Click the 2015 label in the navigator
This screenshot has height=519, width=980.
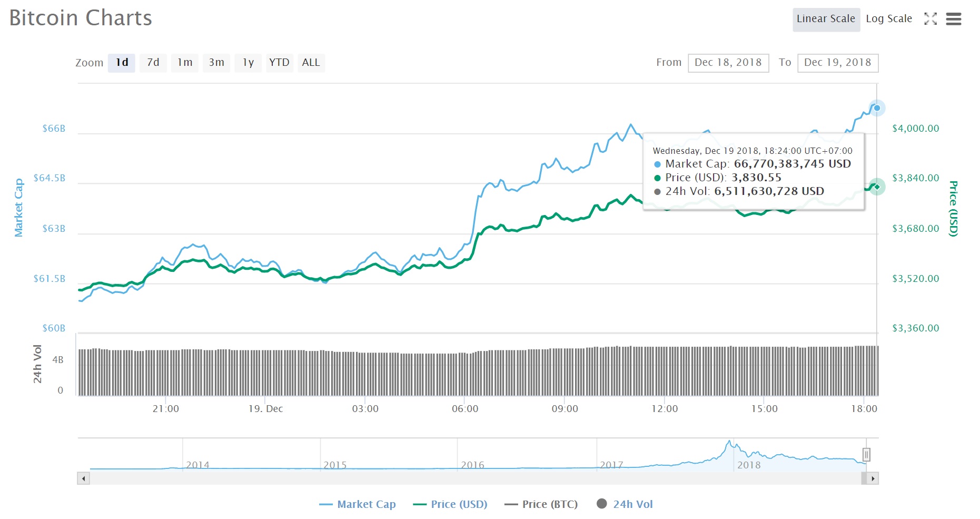click(335, 465)
